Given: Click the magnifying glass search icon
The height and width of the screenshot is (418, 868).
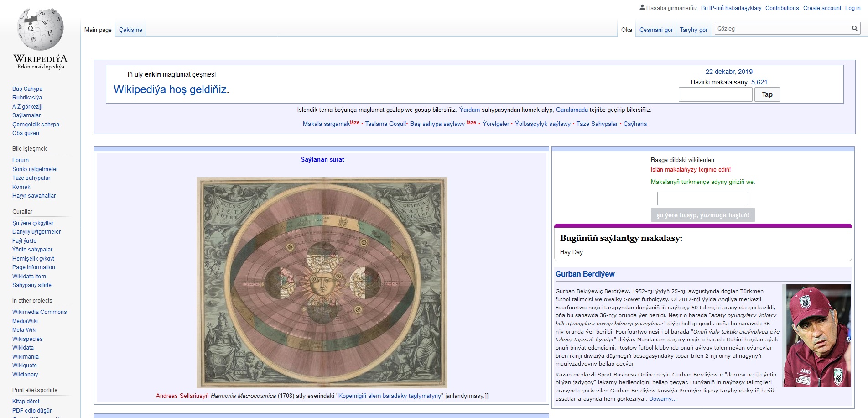Looking at the screenshot, I should [854, 29].
